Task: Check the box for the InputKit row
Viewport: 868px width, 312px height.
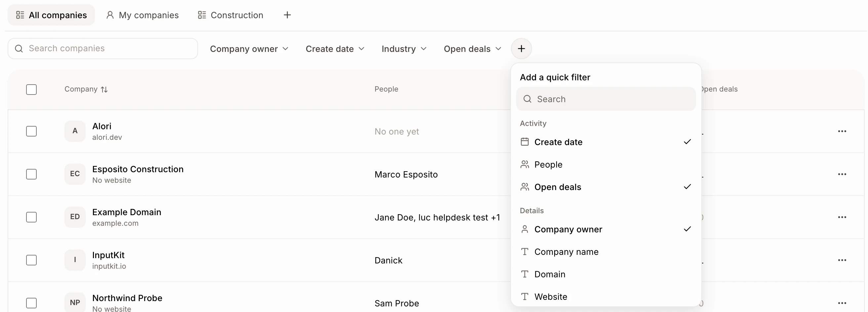Action: (31, 260)
